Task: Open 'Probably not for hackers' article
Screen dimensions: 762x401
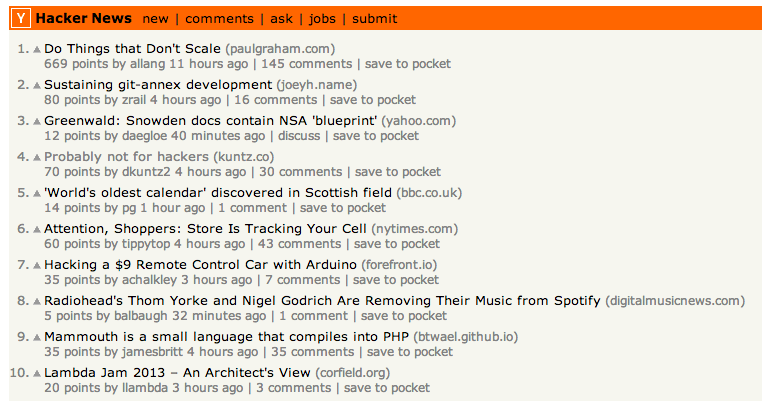Action: click(x=126, y=157)
